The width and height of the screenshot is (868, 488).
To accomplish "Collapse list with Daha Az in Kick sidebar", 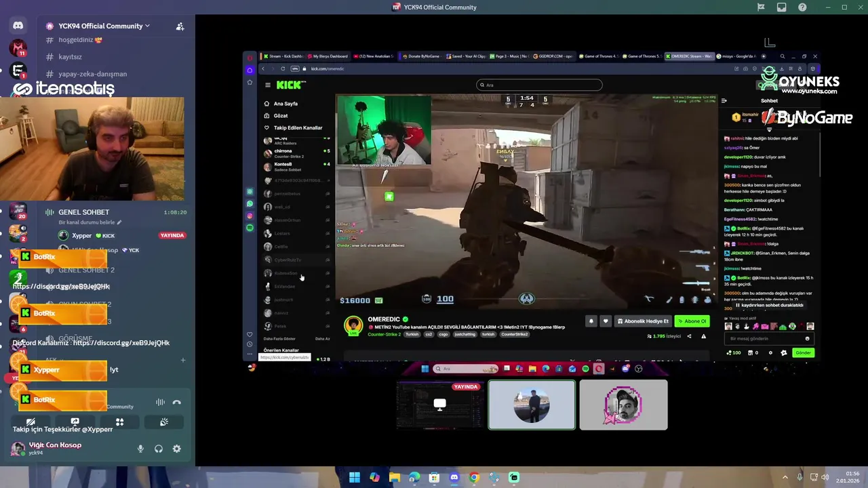I will click(322, 339).
